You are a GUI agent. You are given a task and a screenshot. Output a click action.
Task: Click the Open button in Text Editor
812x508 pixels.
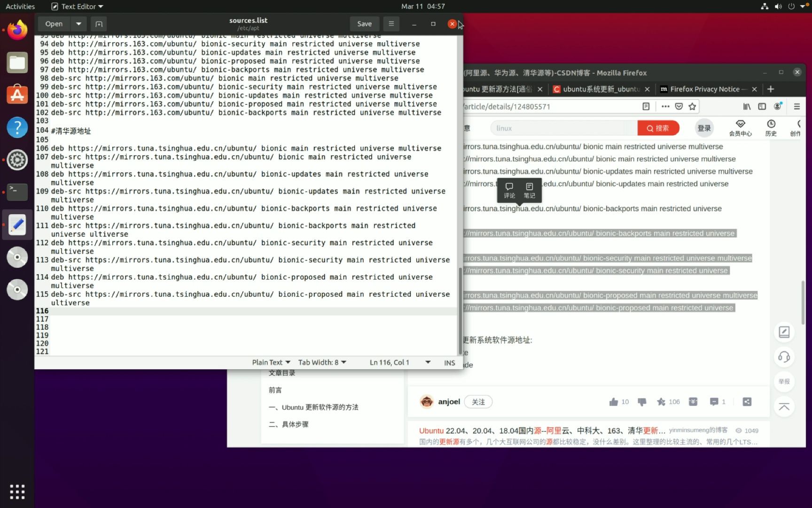(54, 24)
